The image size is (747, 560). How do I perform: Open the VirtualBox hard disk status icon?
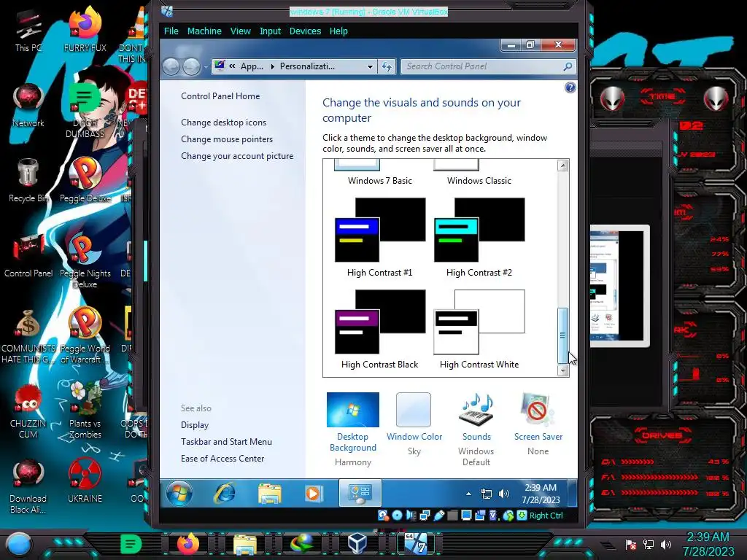(x=382, y=516)
